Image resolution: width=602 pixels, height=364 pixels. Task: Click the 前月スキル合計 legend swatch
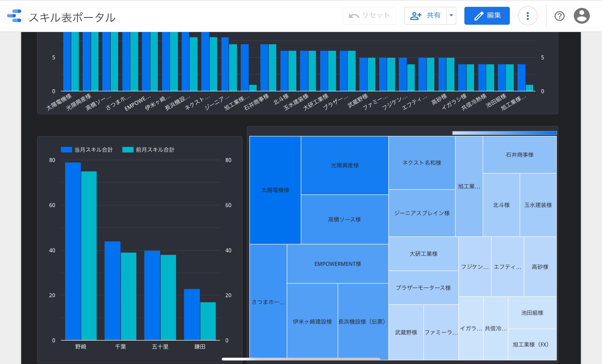[128, 150]
